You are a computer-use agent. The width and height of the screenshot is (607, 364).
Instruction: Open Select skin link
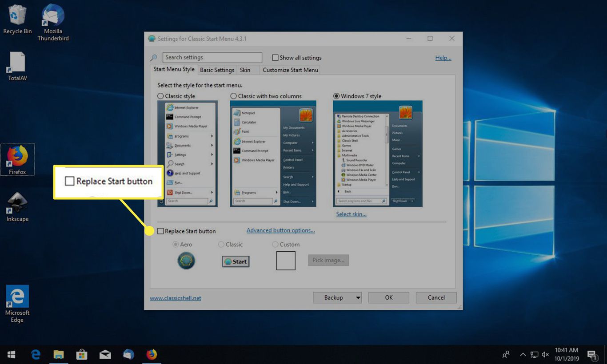point(351,214)
